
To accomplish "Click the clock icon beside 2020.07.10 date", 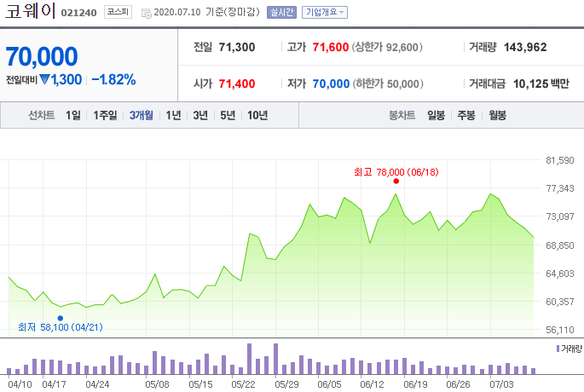I will click(x=147, y=14).
